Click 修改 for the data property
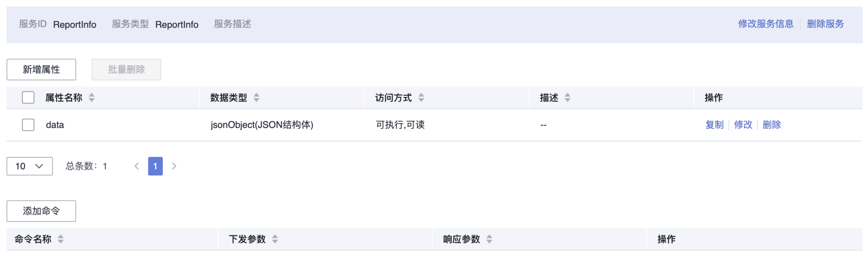Image resolution: width=868 pixels, height=254 pixels. (743, 125)
